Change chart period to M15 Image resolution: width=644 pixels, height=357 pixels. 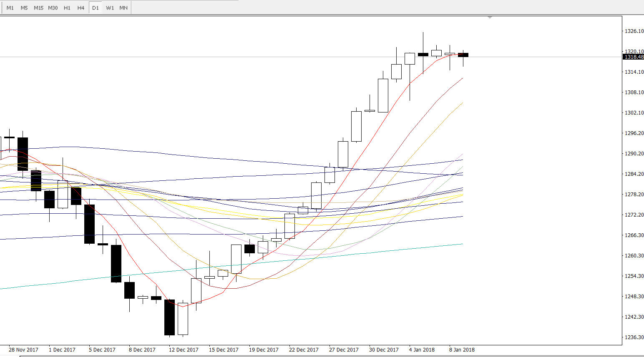38,8
